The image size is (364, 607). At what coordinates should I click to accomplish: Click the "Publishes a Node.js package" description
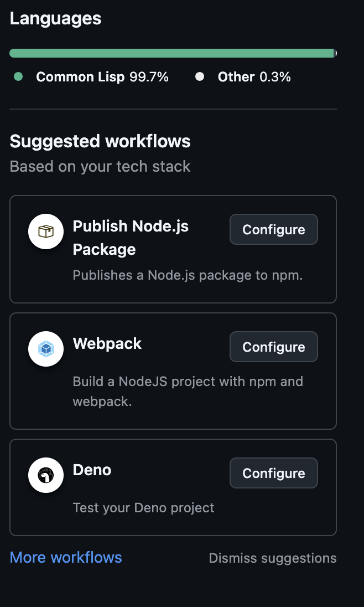click(x=188, y=275)
